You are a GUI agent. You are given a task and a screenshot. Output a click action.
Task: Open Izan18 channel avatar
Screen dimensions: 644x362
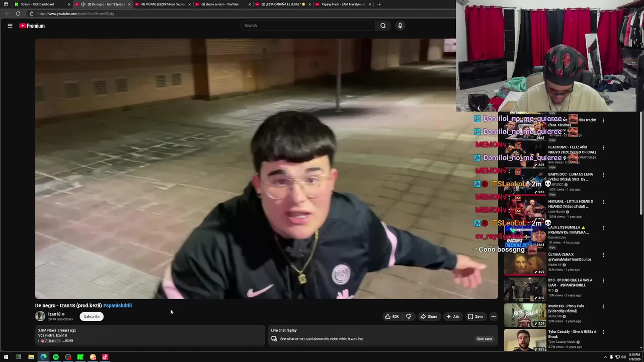pyautogui.click(x=40, y=316)
